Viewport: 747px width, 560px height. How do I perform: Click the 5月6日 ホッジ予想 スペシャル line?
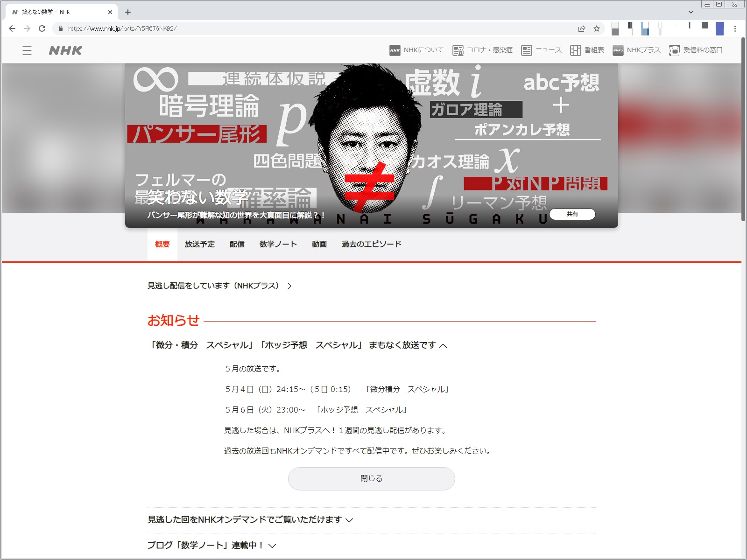(317, 410)
